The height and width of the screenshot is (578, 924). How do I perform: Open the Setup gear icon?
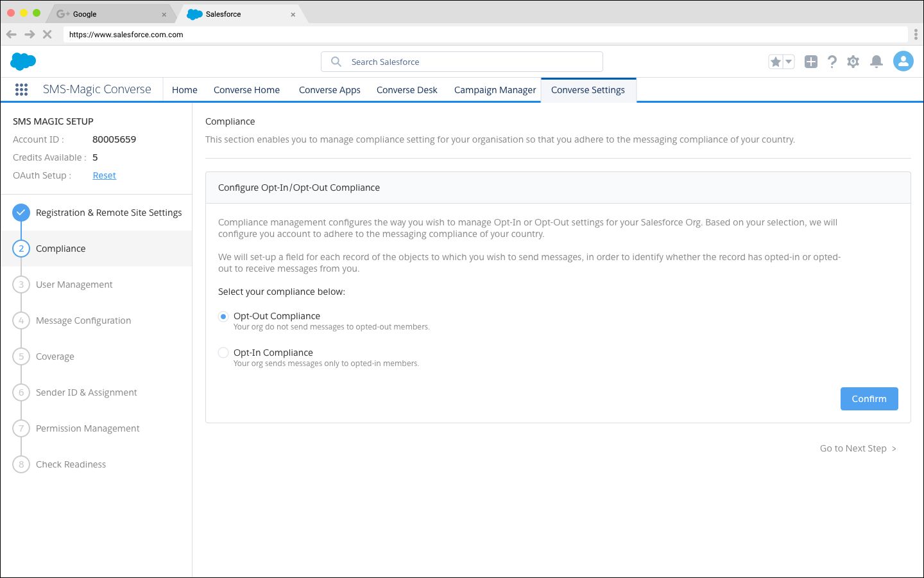(x=853, y=62)
